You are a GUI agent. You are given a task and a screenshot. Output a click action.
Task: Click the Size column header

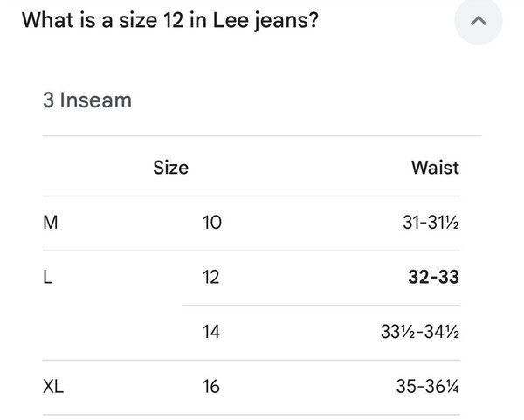[x=171, y=168]
